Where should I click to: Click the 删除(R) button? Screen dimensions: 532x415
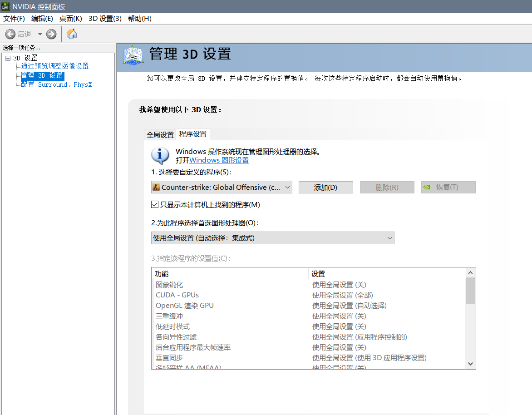click(x=387, y=188)
